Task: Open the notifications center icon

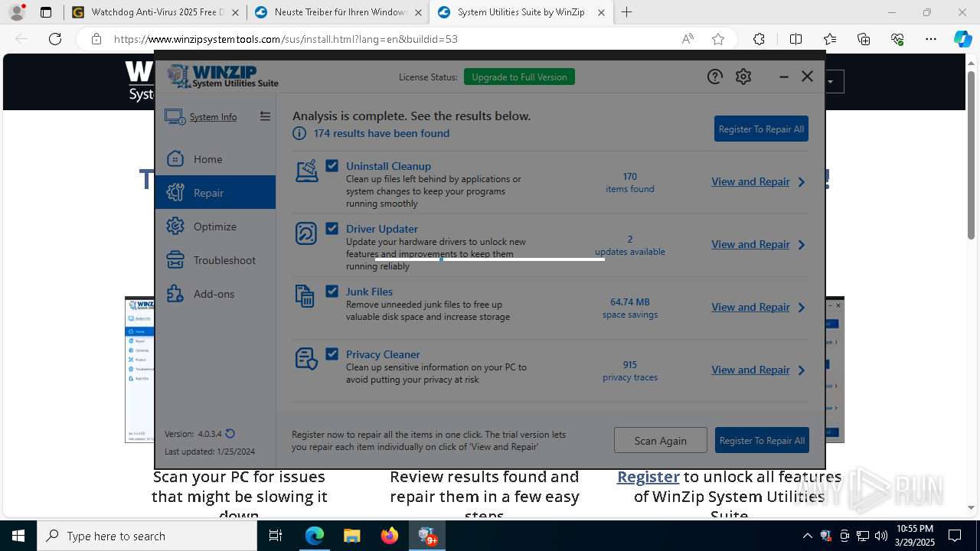Action: [955, 536]
